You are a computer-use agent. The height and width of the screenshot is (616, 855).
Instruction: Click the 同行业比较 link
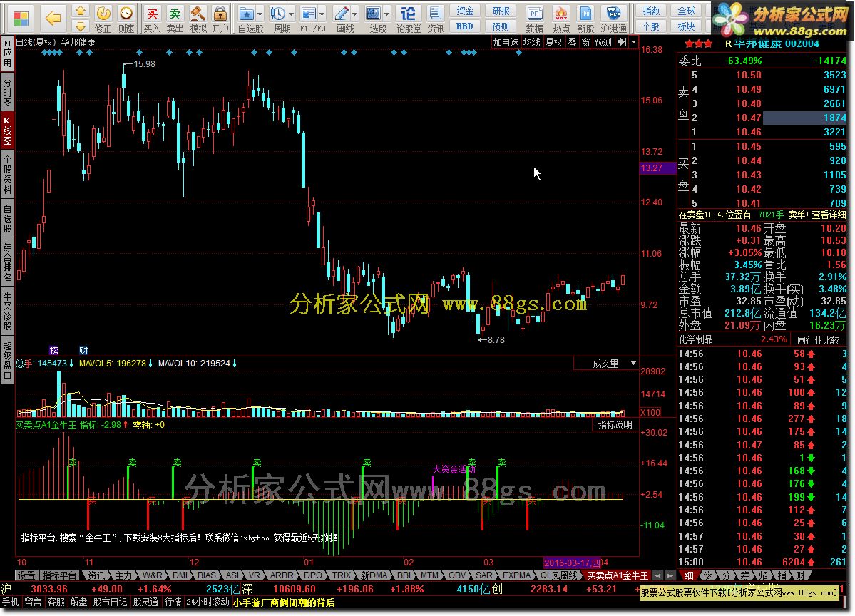[x=819, y=339]
